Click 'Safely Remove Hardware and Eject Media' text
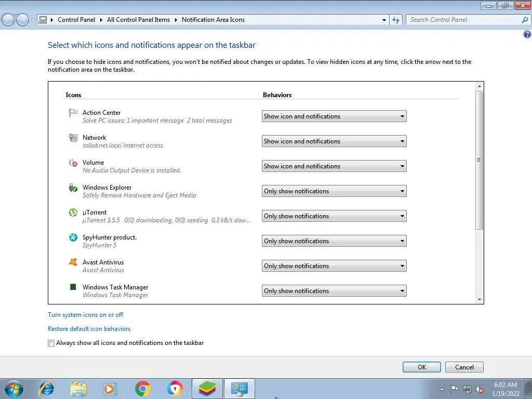Viewport: 532px width, 399px height. [139, 195]
